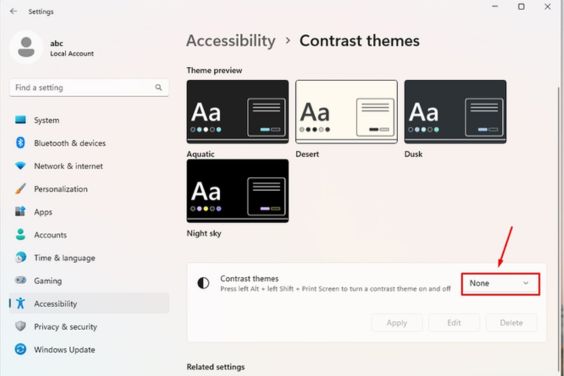
Task: Select the Desert theme preview thumbnail
Action: point(346,112)
